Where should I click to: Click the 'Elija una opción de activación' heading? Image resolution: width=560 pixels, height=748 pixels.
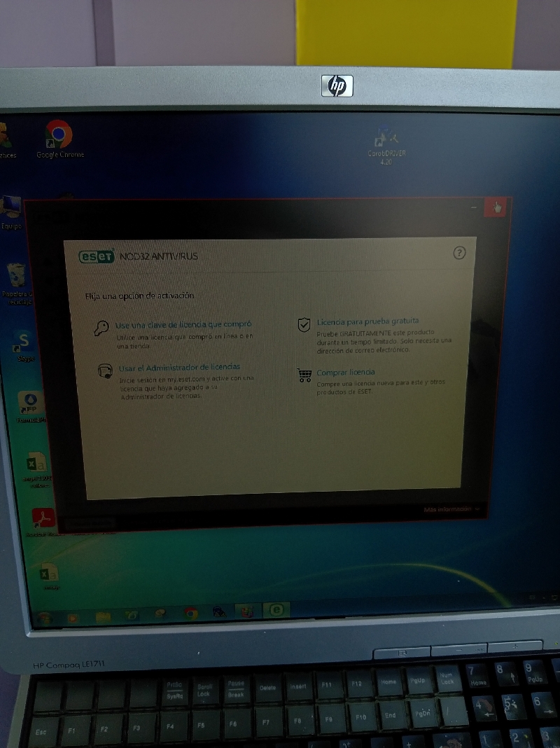tap(139, 296)
